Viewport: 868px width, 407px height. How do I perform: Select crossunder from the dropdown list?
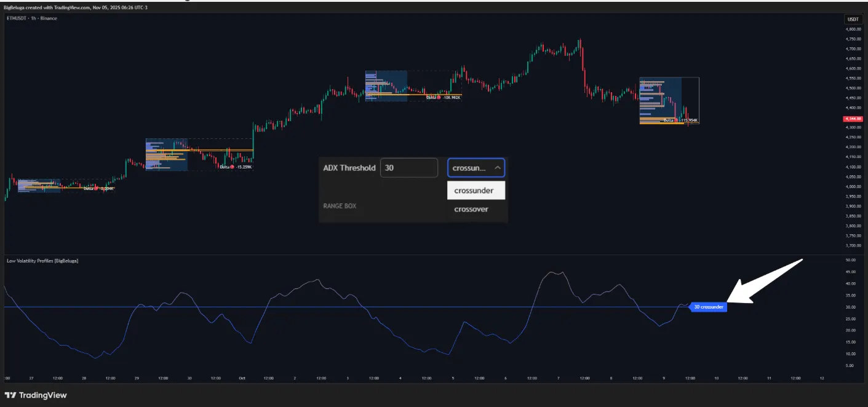click(x=475, y=191)
